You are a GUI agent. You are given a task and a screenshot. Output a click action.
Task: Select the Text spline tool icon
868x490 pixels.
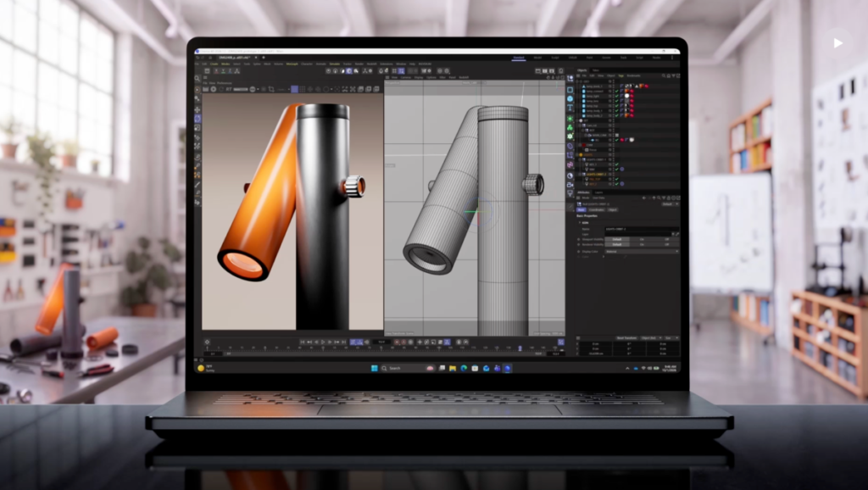[x=570, y=108]
